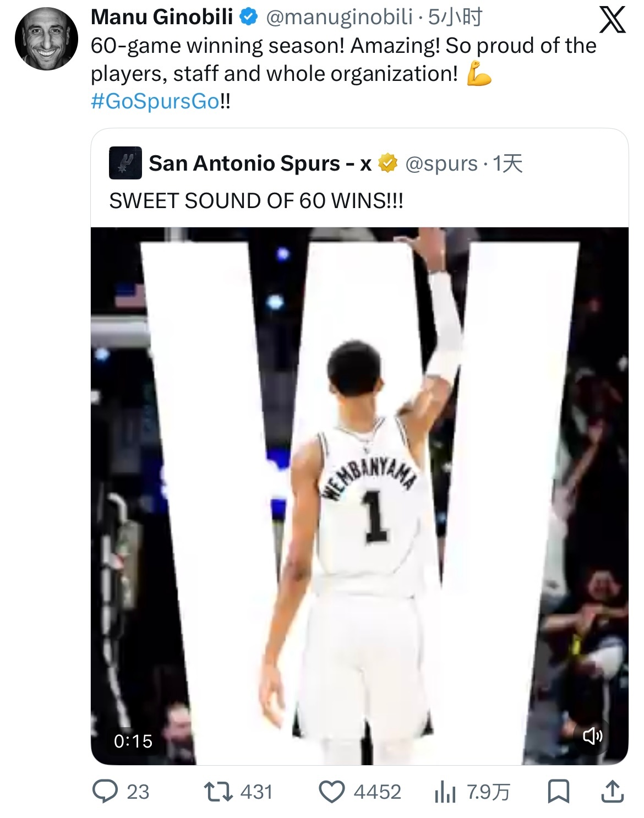Click the X logo icon
This screenshot has width=644, height=818.
(x=612, y=20)
